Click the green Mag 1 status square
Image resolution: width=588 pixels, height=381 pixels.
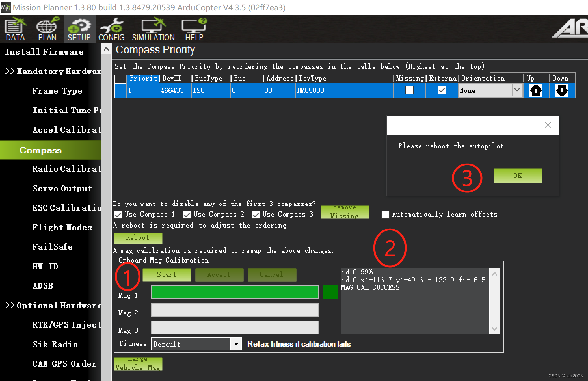(x=330, y=292)
